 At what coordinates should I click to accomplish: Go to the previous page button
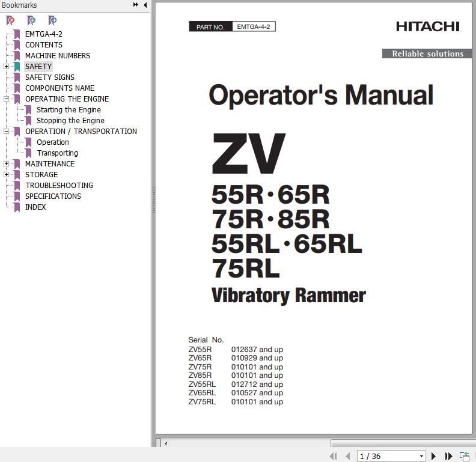coord(348,456)
